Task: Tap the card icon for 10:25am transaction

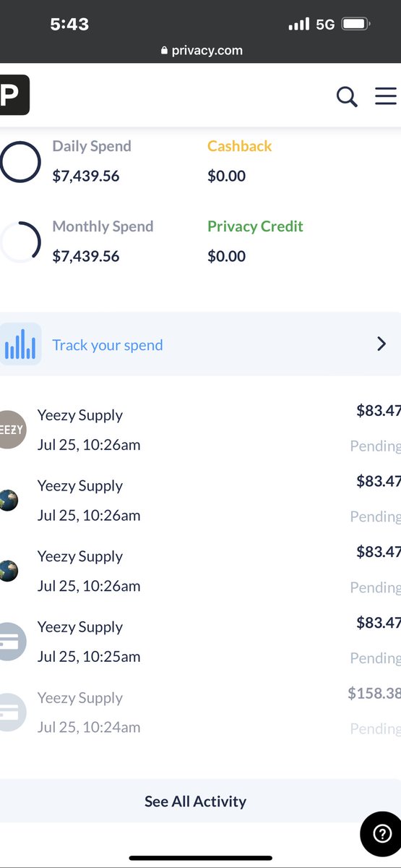Action: [12, 641]
